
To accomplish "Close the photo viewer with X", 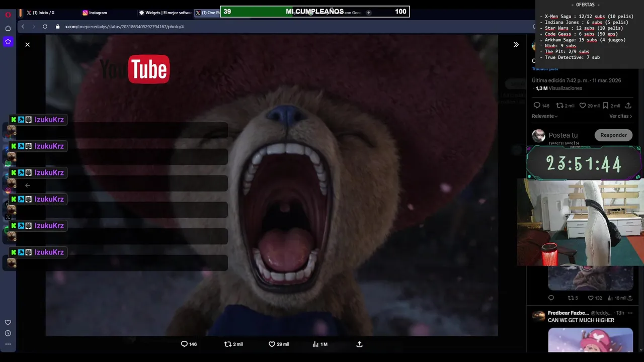I will [x=28, y=45].
